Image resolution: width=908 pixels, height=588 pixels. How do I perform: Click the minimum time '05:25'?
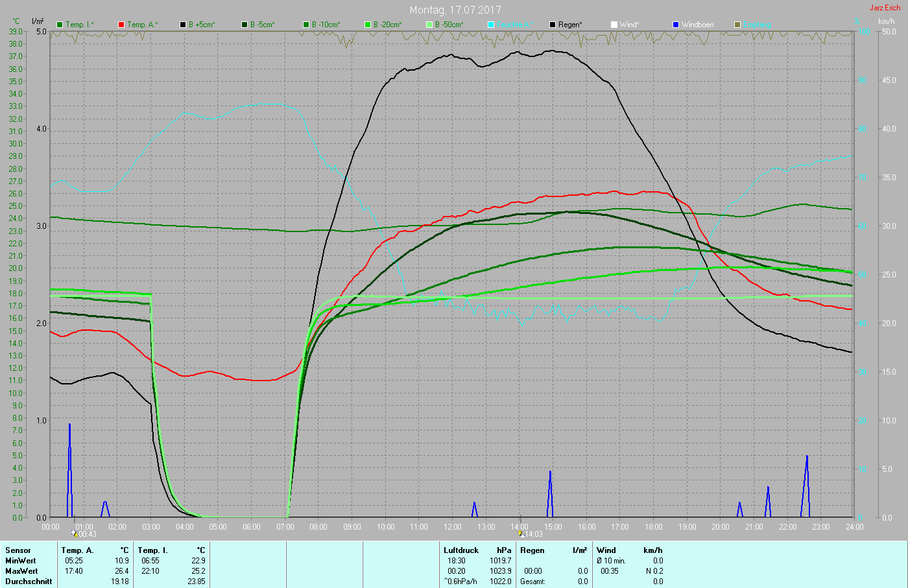tap(73, 561)
